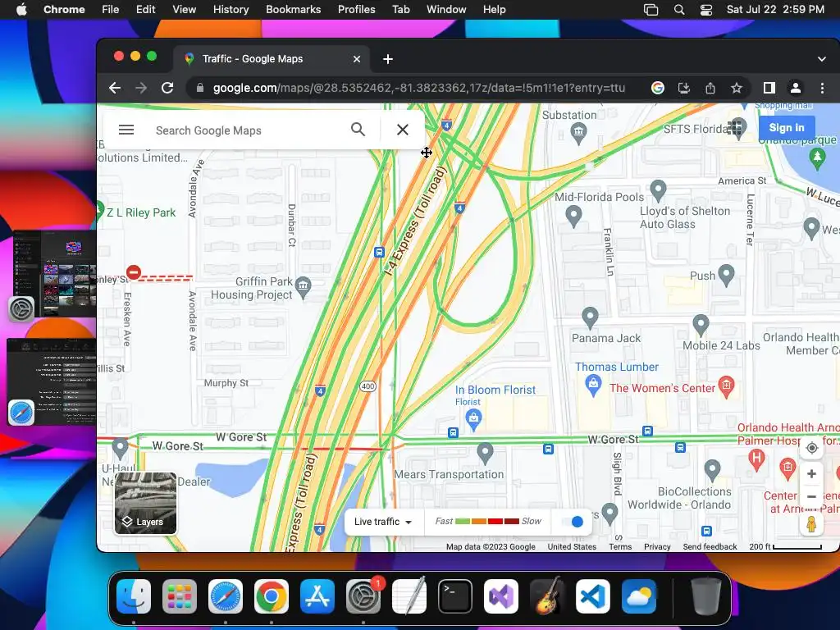Open Chrome's three-dot menu
The height and width of the screenshot is (630, 840).
coord(822,88)
